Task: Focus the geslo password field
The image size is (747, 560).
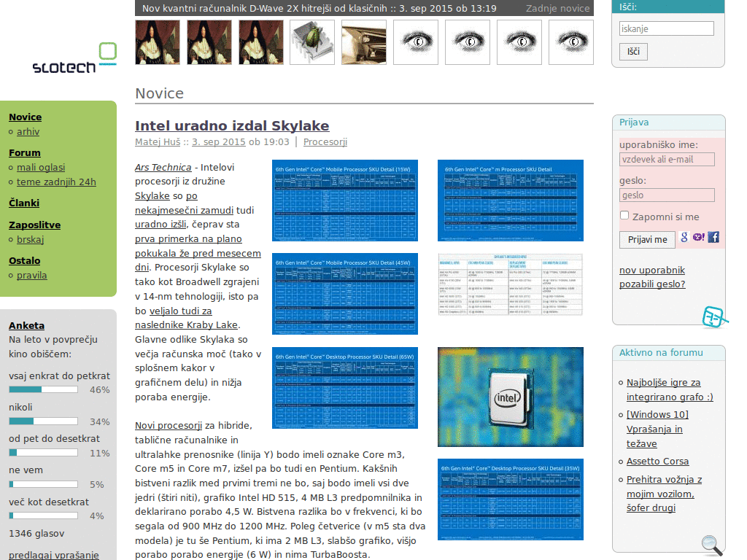Action: point(667,195)
